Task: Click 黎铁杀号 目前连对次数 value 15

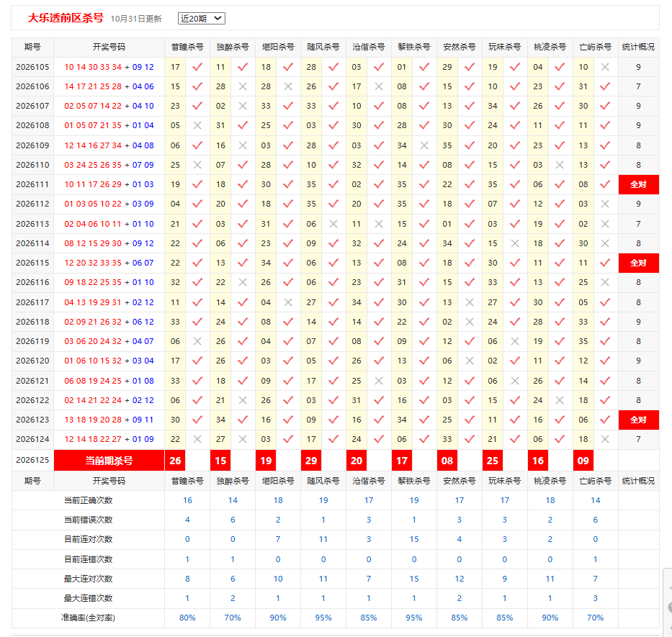Action: point(414,539)
